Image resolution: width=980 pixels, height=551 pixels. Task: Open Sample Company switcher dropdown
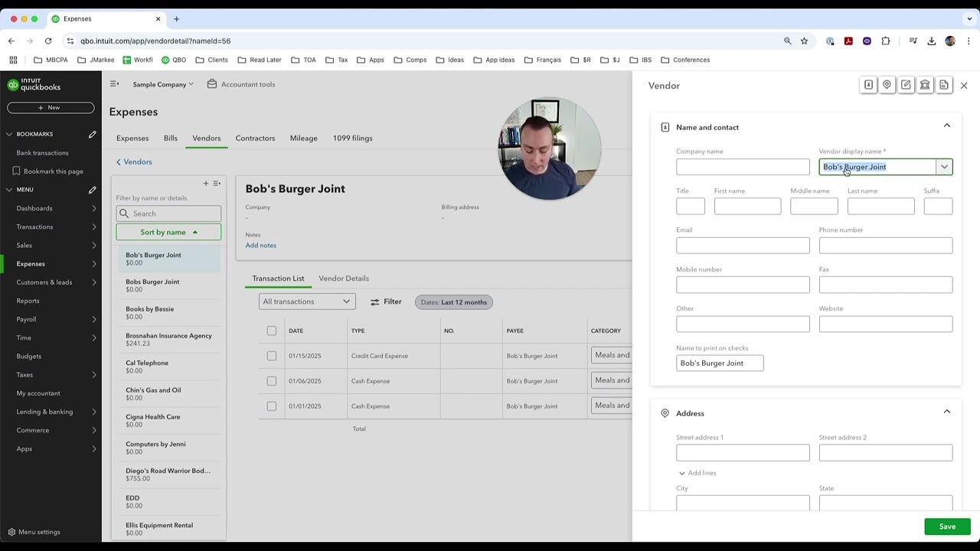(163, 84)
